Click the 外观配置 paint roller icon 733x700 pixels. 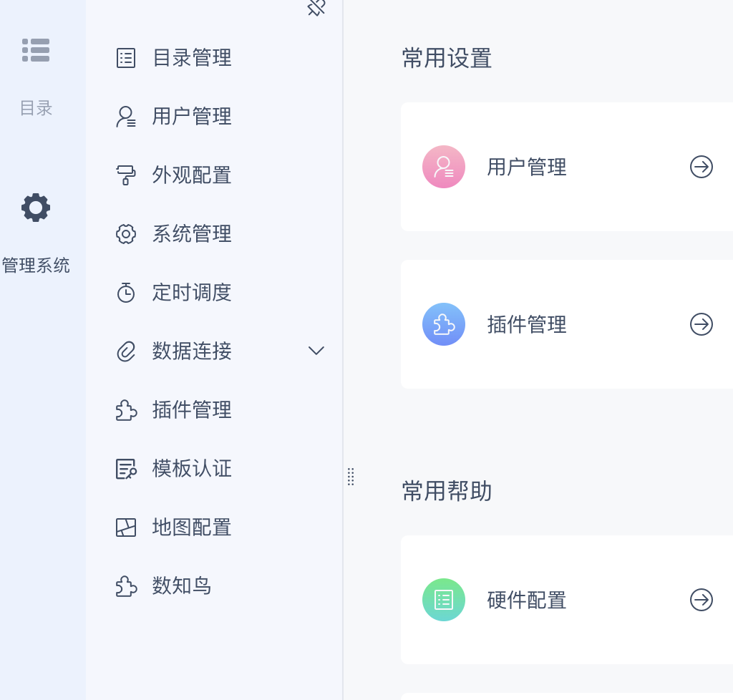click(126, 175)
